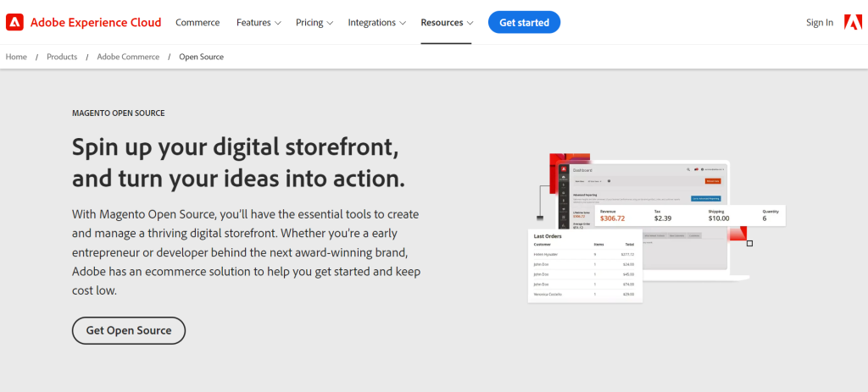Screen dimensions: 868x392
Task: Go to Products in the breadcrumb
Action: pyautogui.click(x=62, y=57)
